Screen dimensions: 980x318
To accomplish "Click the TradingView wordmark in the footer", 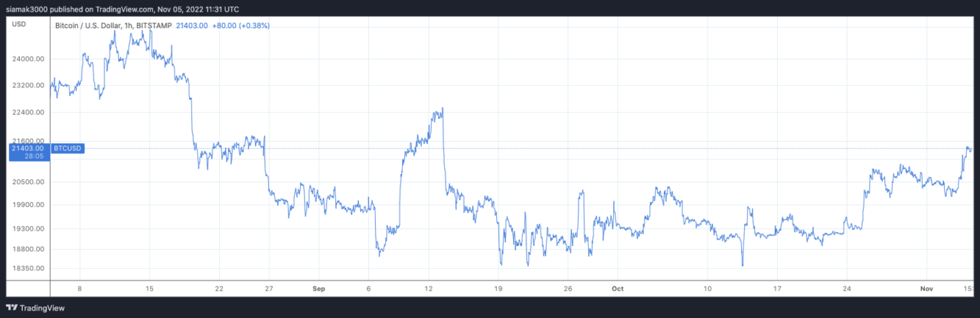I will point(43,307).
